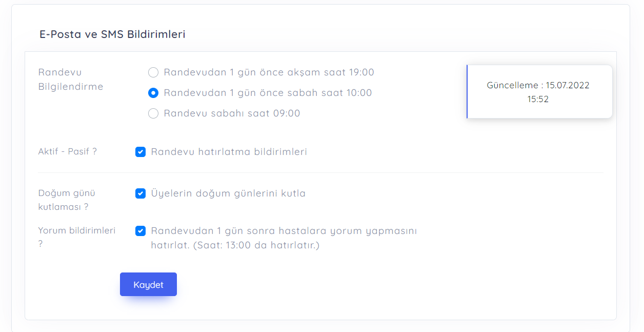Screen dimensions: 644x332
Task: Disable the patient review reminder checkbox
Action: 140,231
